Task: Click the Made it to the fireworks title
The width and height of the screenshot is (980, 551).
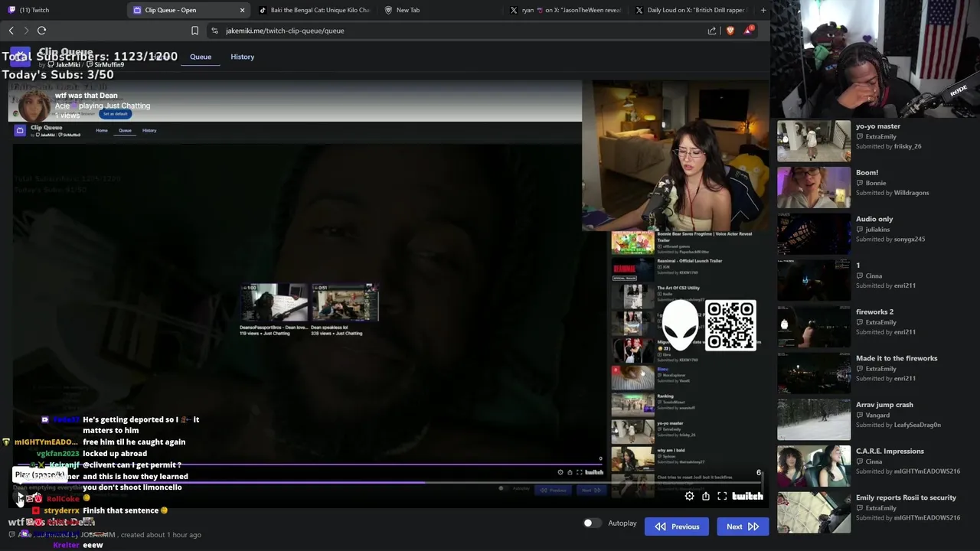Action: click(897, 358)
